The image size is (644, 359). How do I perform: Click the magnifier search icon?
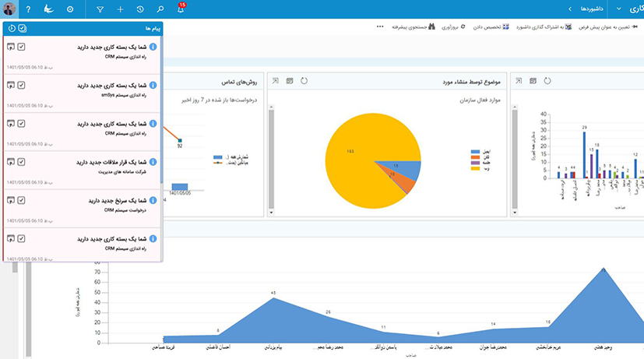point(160,9)
